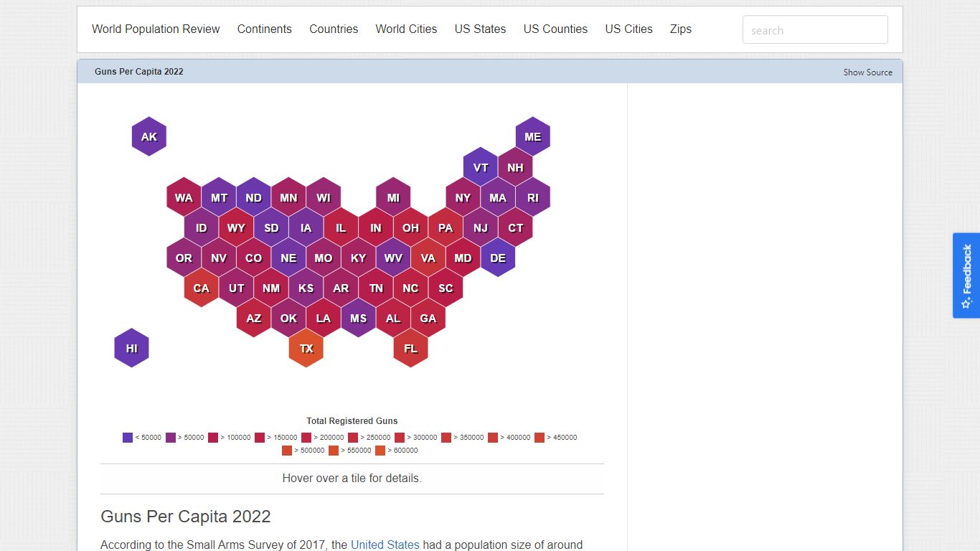The image size is (980, 551).
Task: Click the 'Guns Per Capita 2022' panel title
Action: tap(139, 72)
